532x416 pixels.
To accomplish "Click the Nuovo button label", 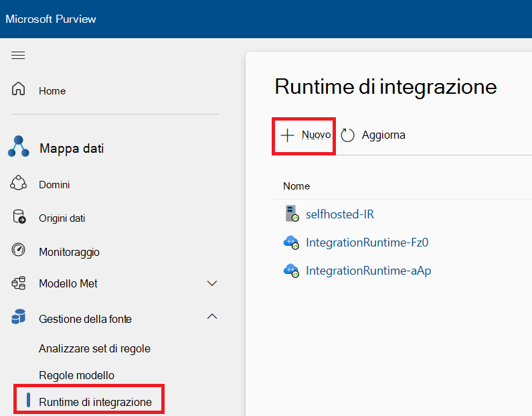I will [317, 135].
